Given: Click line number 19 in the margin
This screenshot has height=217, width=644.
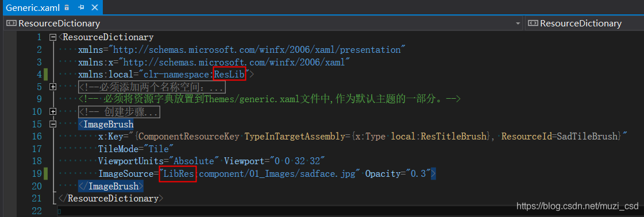Looking at the screenshot, I should (x=37, y=174).
